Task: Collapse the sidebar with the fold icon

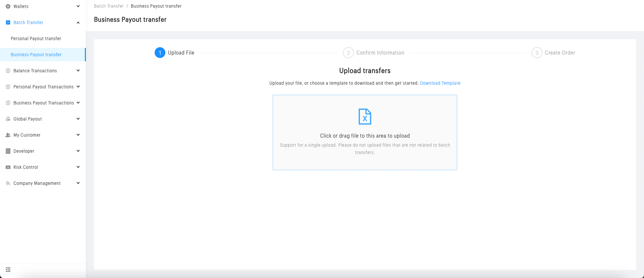Action: [x=8, y=270]
